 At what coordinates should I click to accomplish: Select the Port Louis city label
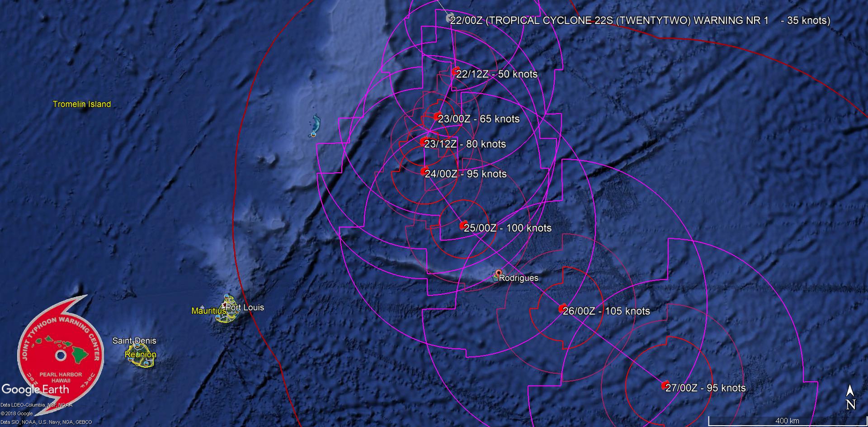click(245, 308)
